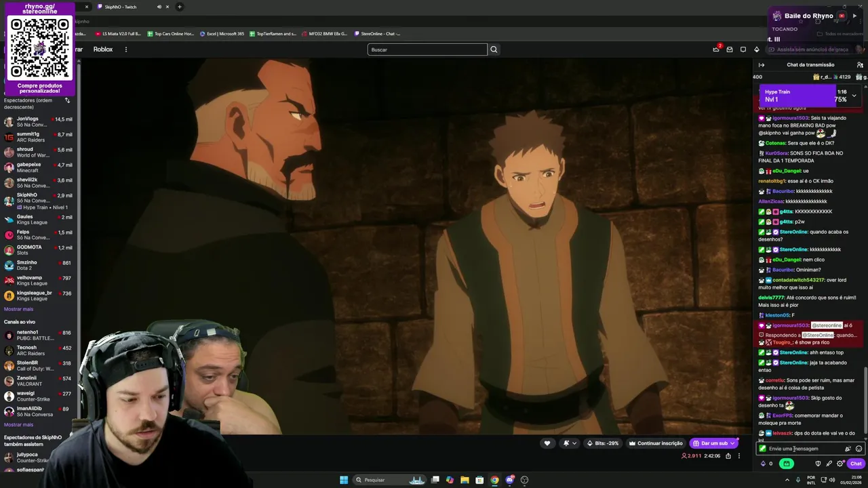Image resolution: width=868 pixels, height=488 pixels.
Task: Open the LS Miata V2.0 bookmark
Action: tap(118, 33)
